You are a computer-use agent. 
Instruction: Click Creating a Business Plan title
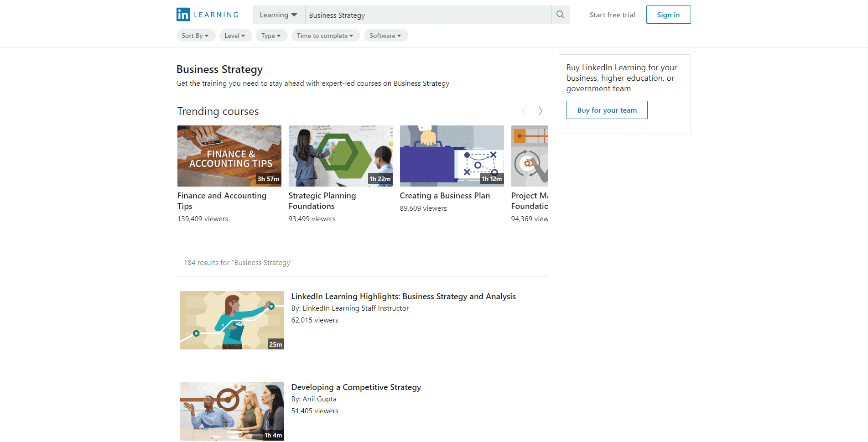(x=445, y=196)
